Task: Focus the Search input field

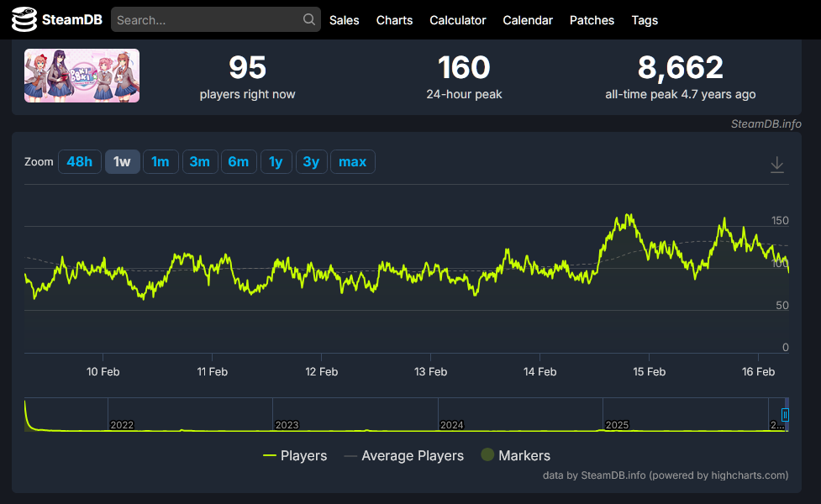Action: [x=216, y=20]
